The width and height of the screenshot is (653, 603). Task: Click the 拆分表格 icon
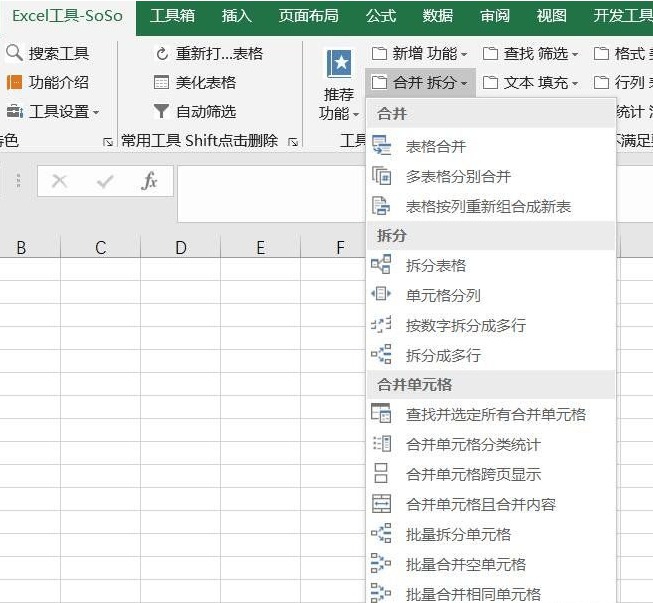381,265
